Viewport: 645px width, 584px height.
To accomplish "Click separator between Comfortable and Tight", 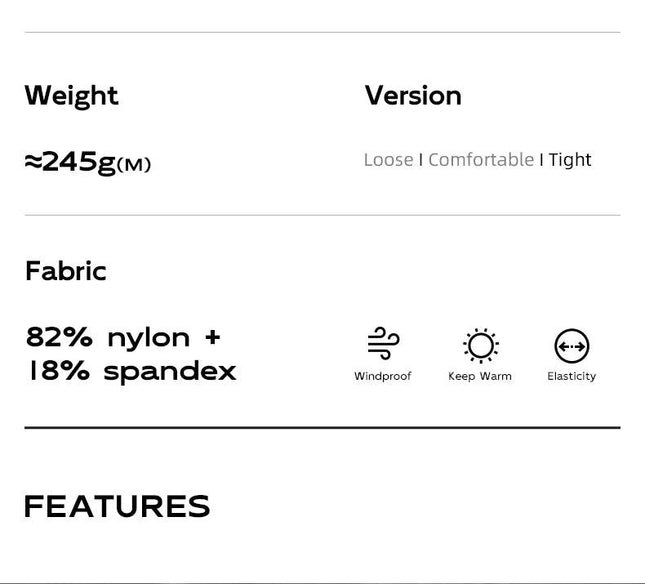I will click(x=541, y=160).
